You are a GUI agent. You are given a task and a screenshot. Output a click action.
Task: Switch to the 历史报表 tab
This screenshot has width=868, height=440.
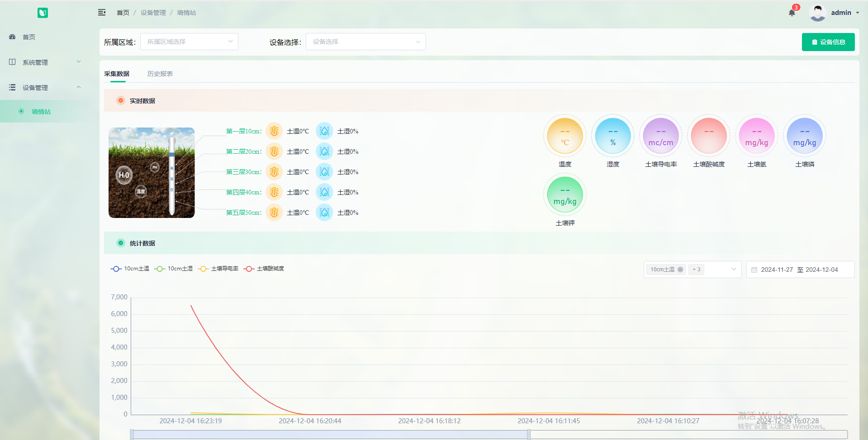coord(160,74)
